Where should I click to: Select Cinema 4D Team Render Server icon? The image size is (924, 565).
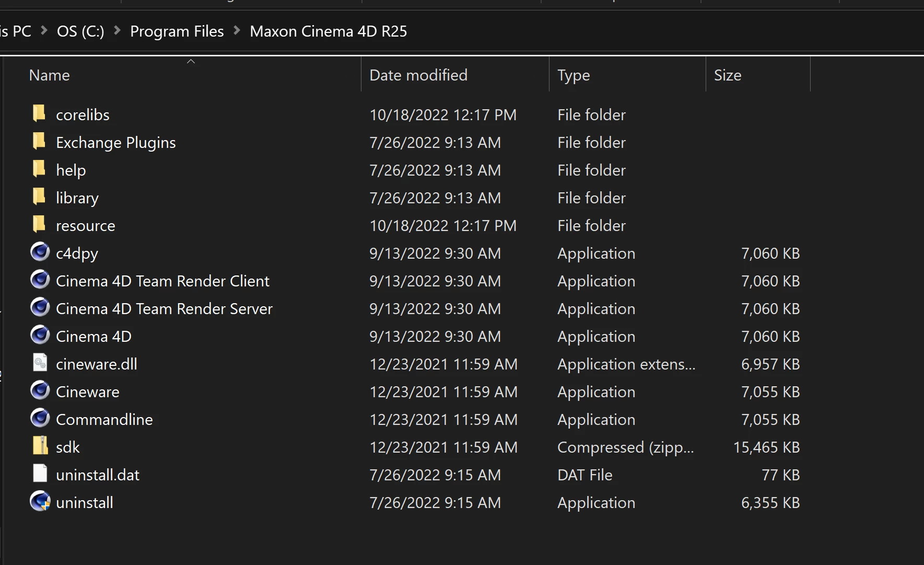[x=40, y=307]
